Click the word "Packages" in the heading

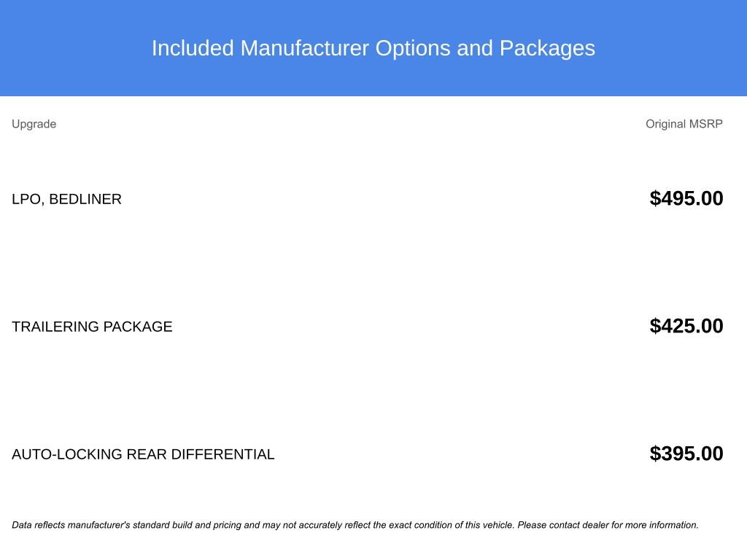click(547, 48)
